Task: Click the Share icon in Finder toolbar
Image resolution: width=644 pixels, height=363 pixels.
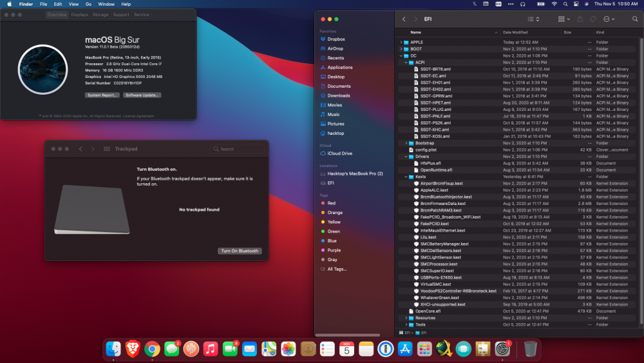Action: [x=580, y=19]
